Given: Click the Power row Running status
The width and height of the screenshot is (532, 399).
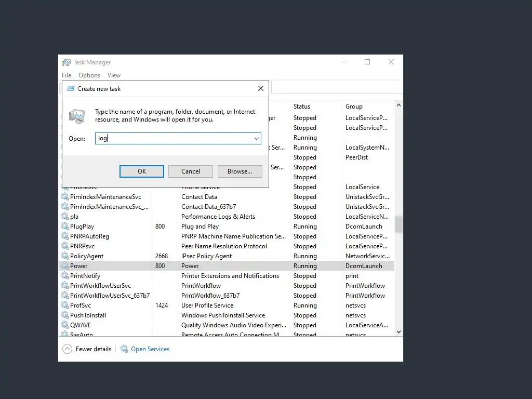Looking at the screenshot, I should (305, 265).
